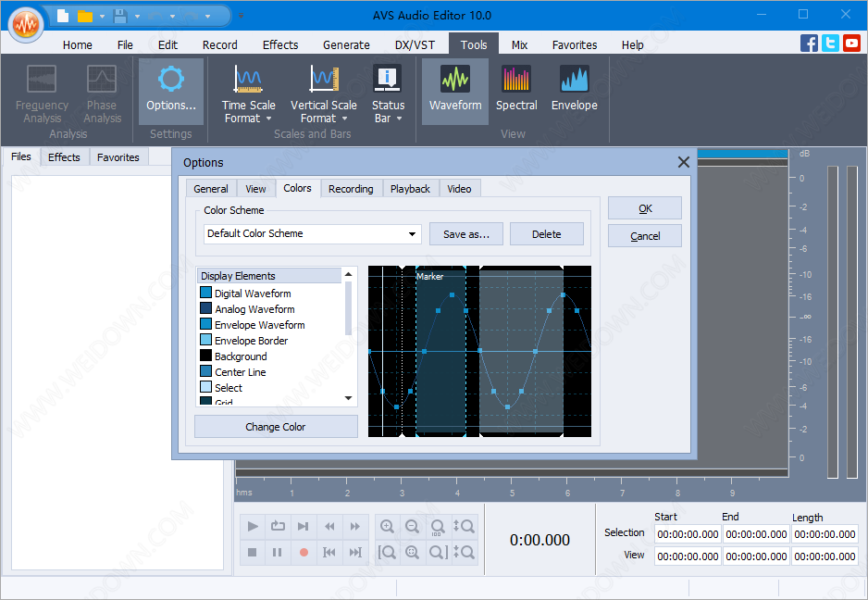Viewport: 868px width, 600px height.
Task: Switch to the View options tab
Action: 255,189
